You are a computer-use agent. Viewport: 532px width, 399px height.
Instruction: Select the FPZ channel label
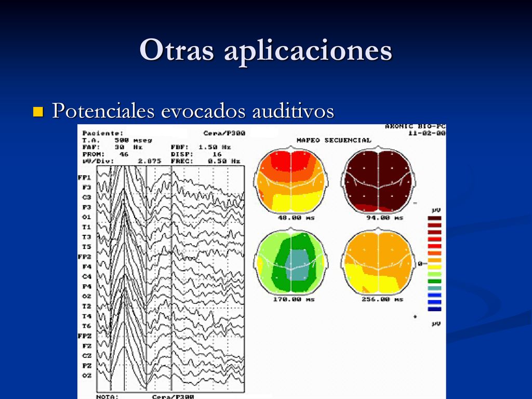coord(85,336)
